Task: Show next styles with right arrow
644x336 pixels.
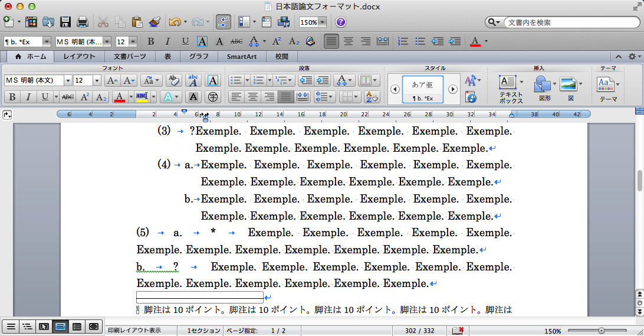Action: pyautogui.click(x=452, y=89)
